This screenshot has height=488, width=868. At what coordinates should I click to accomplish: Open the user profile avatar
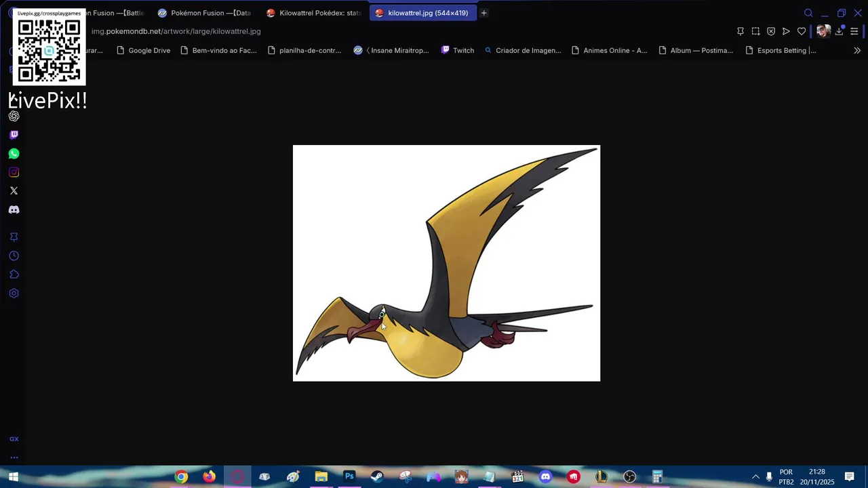tap(823, 31)
